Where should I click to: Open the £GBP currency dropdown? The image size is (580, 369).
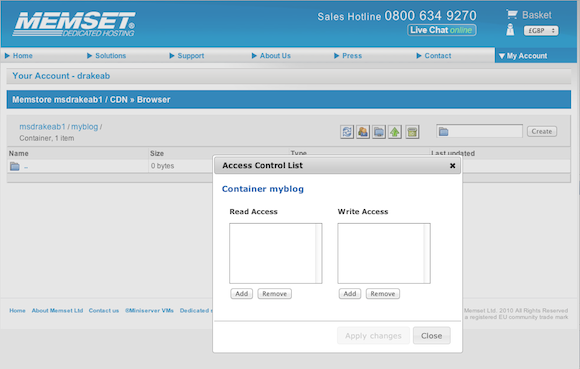click(541, 31)
